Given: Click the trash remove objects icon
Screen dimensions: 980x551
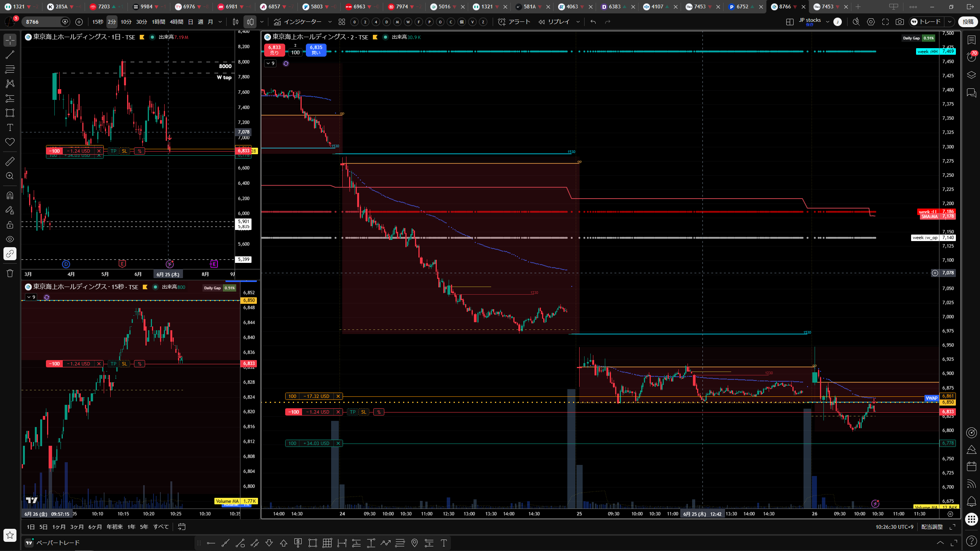Looking at the screenshot, I should [x=10, y=273].
